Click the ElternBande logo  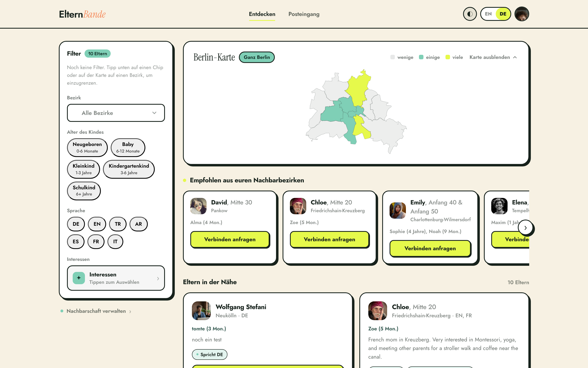[x=82, y=14]
